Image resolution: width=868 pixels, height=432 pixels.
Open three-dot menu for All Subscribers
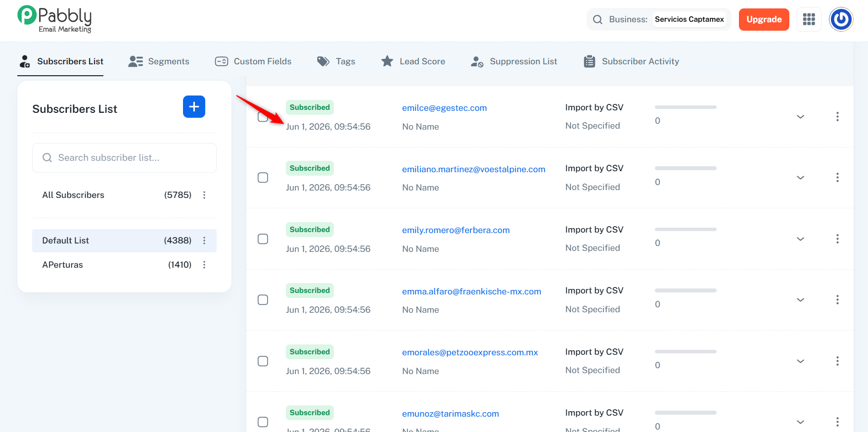pos(204,195)
